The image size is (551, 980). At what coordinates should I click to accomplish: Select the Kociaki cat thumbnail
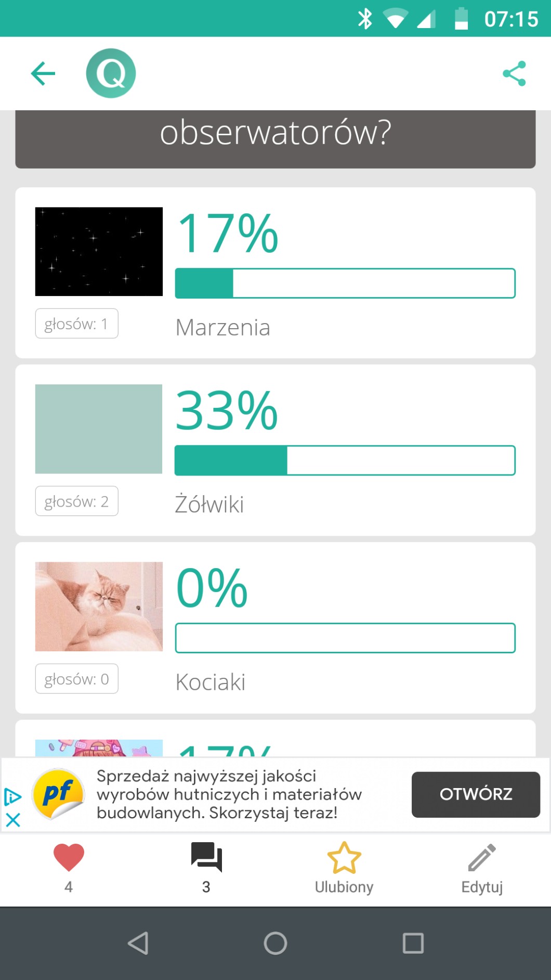click(99, 607)
